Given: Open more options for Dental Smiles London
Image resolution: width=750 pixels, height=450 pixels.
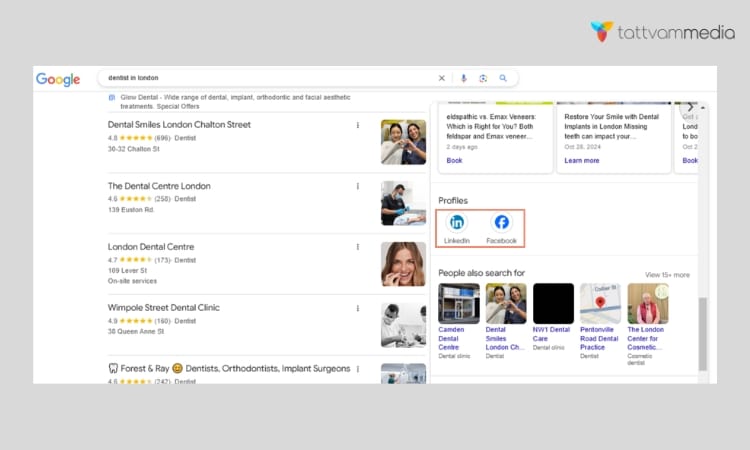Looking at the screenshot, I should tap(357, 125).
